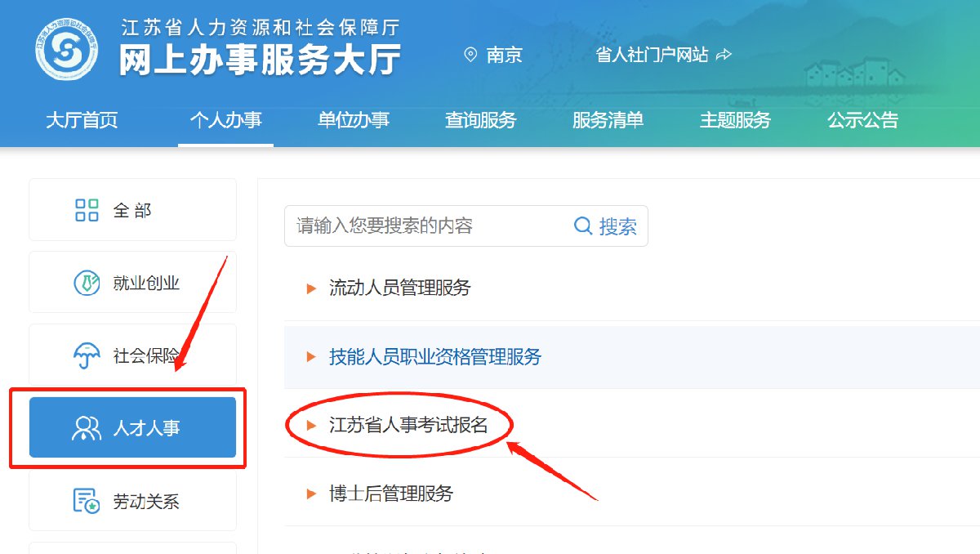Switch to the 单位办事 tab

pos(354,120)
